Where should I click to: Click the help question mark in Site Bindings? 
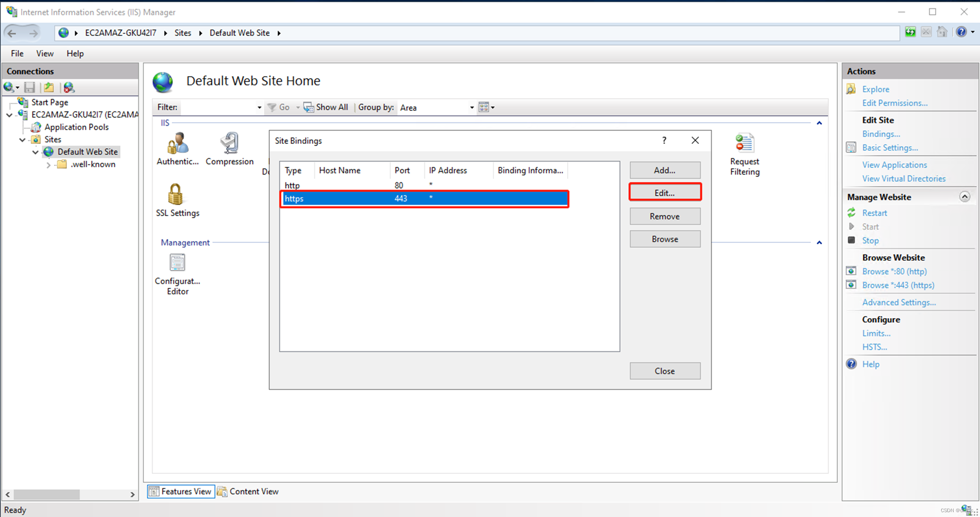coord(664,140)
